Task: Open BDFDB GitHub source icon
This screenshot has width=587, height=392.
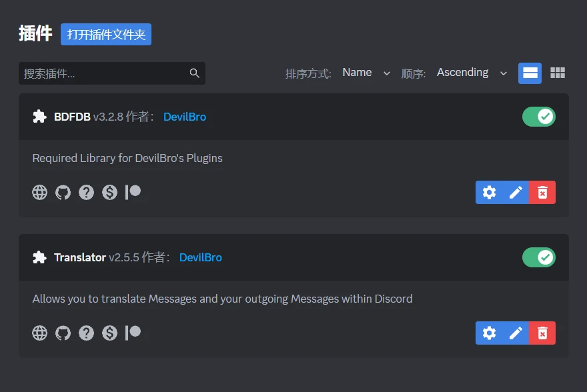Action: (x=63, y=192)
